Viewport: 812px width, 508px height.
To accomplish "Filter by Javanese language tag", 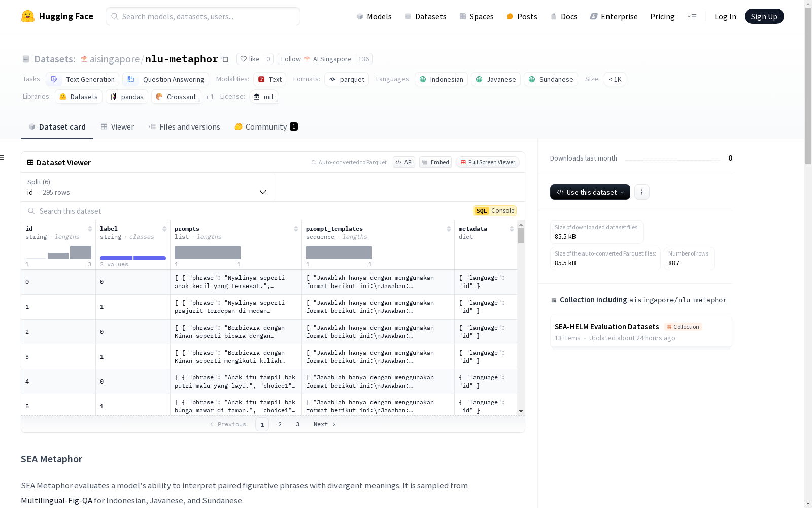I will pos(496,79).
